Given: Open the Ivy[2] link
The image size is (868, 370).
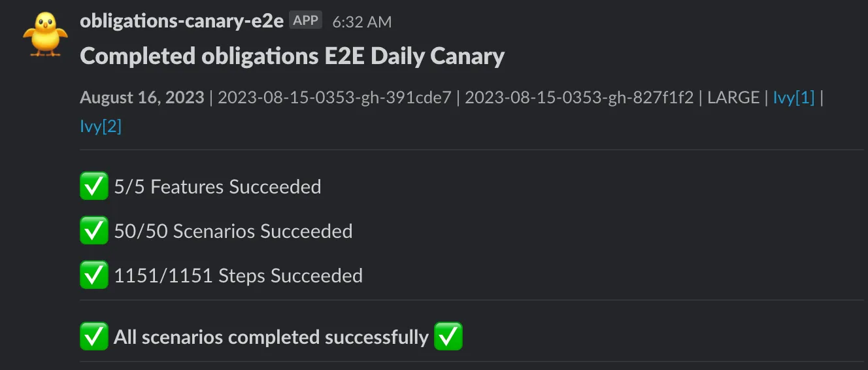Looking at the screenshot, I should (101, 126).
